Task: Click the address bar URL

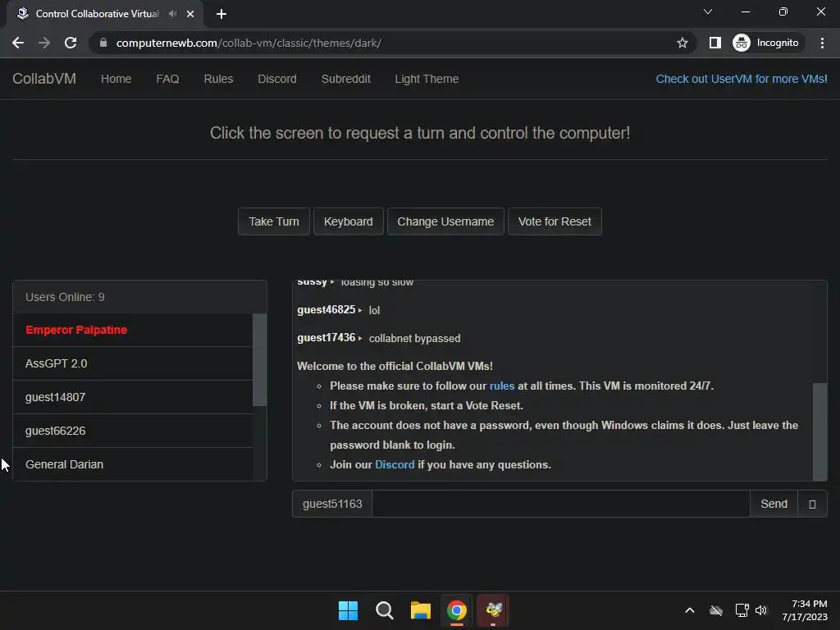Action: pos(249,43)
